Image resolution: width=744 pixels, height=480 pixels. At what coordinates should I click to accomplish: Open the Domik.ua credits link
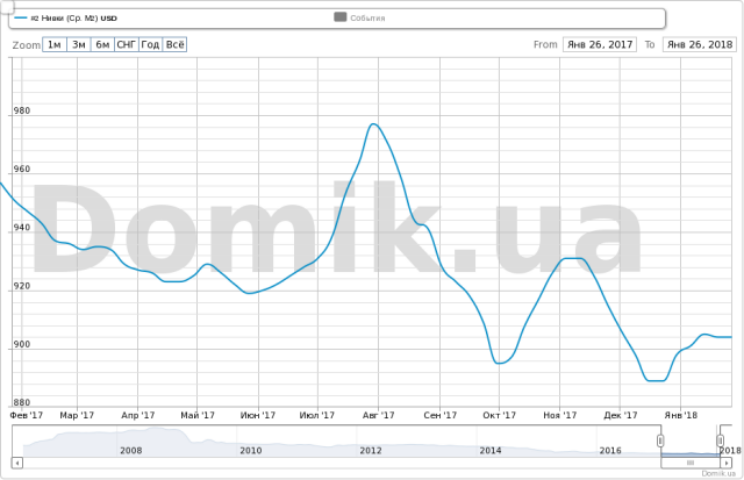coord(718,473)
